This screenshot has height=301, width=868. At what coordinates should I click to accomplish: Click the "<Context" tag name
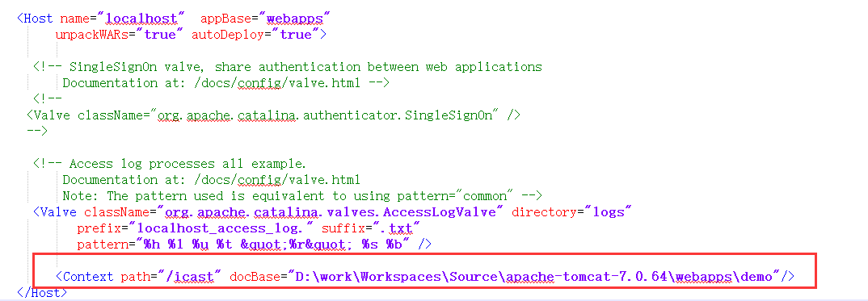86,277
